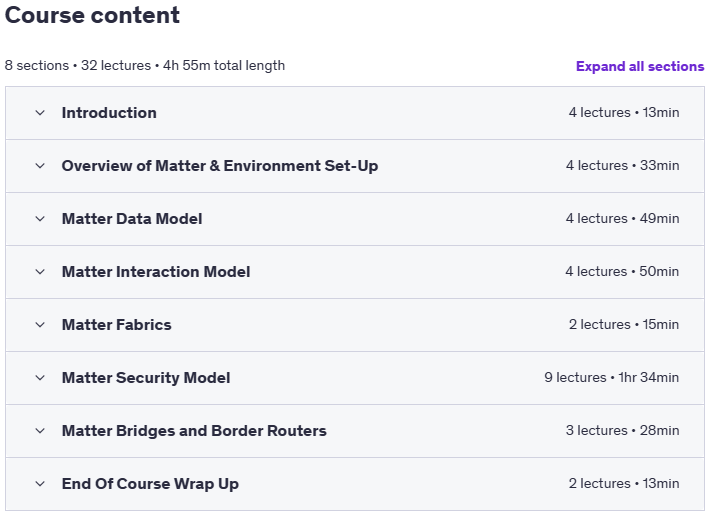Click '2 lectures • 15min' text
Image resolution: width=710 pixels, height=516 pixels.
point(624,325)
